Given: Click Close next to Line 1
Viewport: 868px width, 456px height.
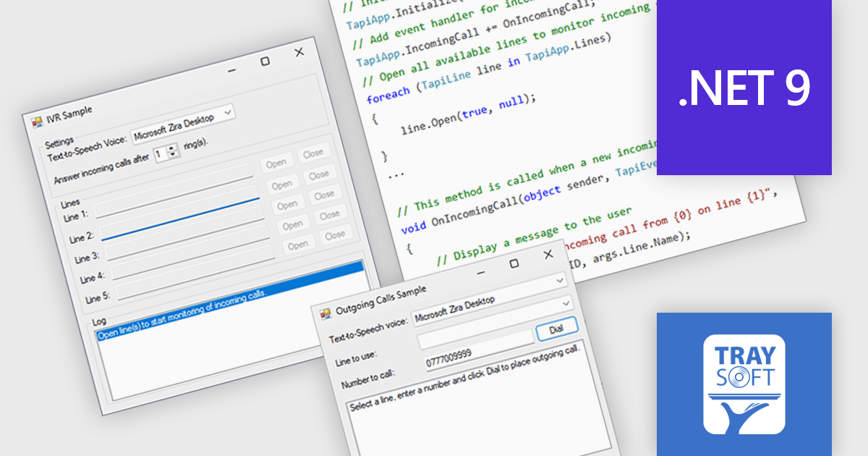Looking at the screenshot, I should (x=315, y=153).
